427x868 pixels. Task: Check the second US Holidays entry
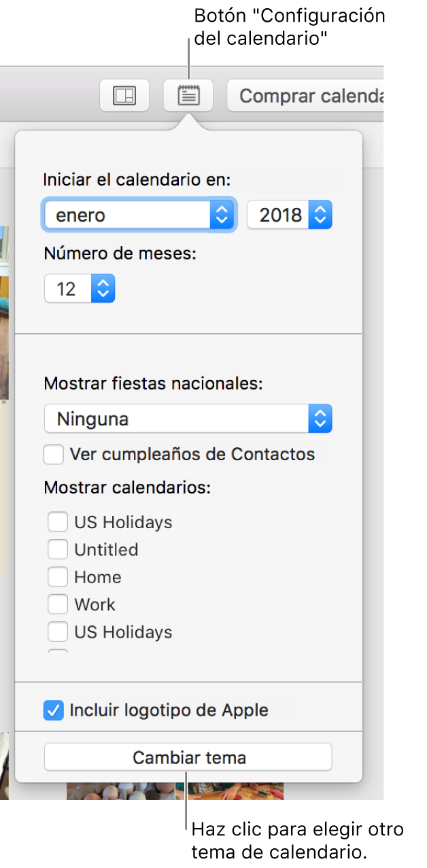pos(58,631)
